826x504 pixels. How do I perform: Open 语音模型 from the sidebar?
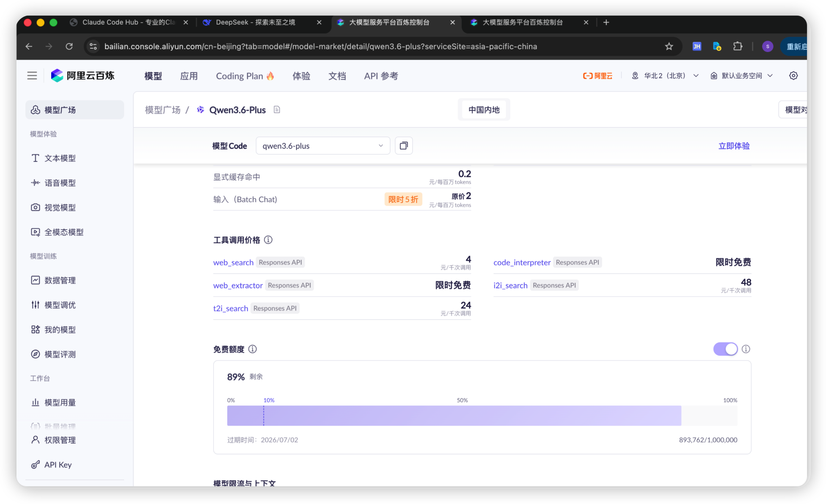click(x=60, y=183)
